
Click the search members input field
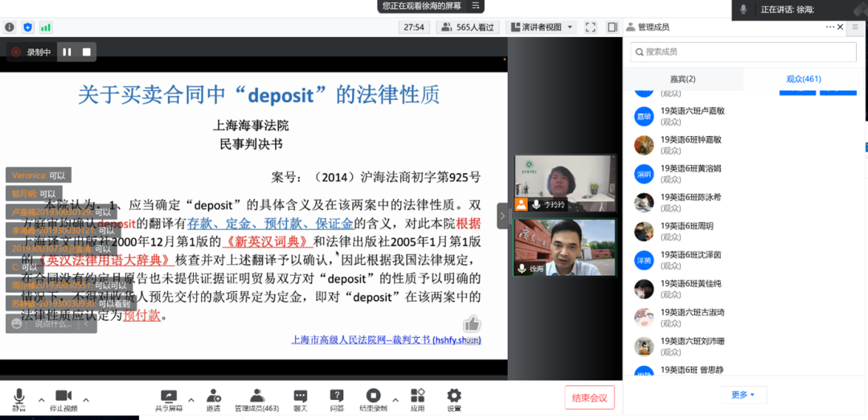point(743,51)
